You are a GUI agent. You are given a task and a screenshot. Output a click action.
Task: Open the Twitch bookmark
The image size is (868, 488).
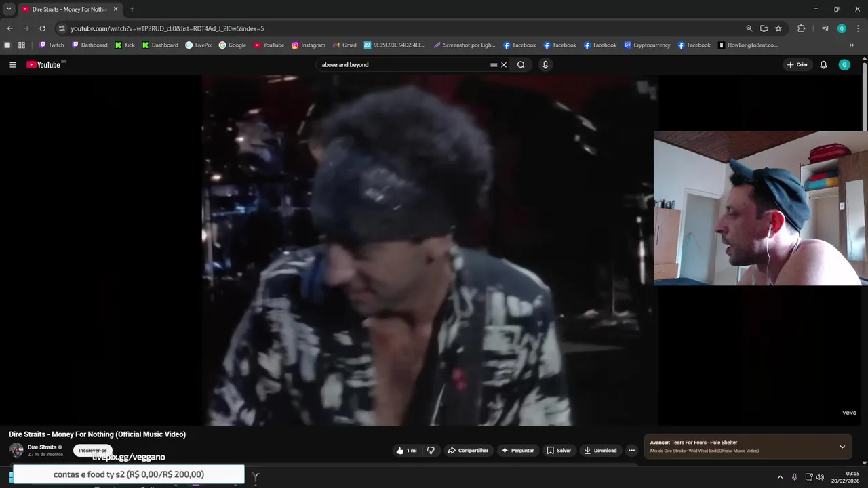pyautogui.click(x=52, y=45)
